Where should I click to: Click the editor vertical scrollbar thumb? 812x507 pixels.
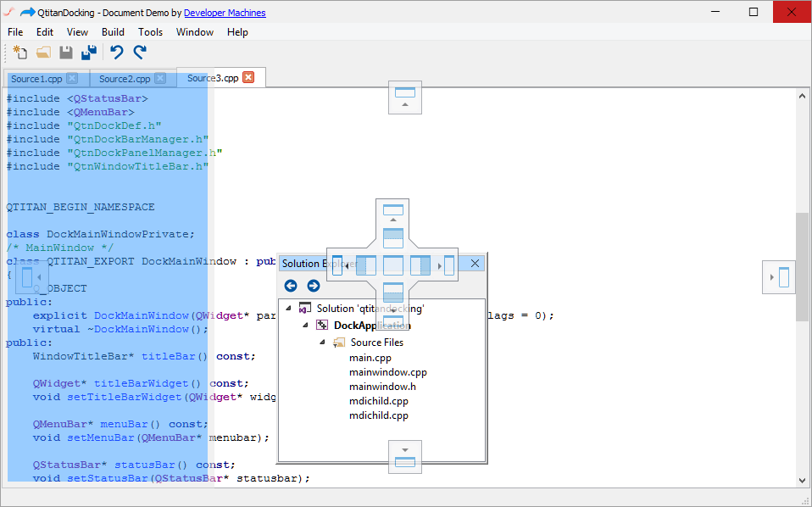pos(802,267)
